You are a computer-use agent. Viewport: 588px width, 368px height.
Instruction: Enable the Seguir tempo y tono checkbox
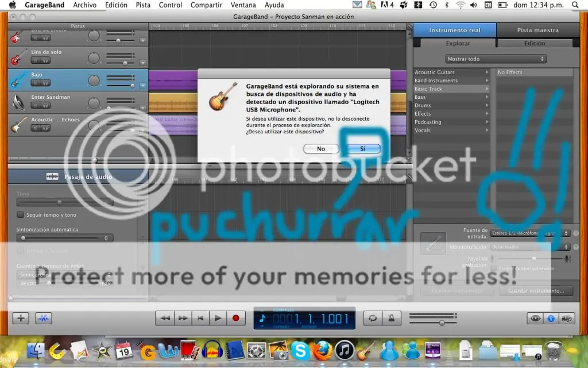(21, 214)
